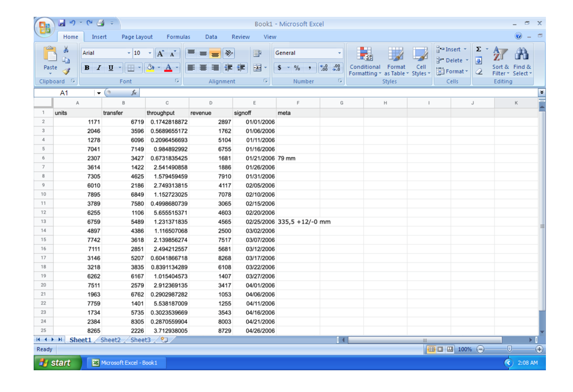Decrease font size with Shrink Font
The image size is (573, 392).
coord(173,53)
